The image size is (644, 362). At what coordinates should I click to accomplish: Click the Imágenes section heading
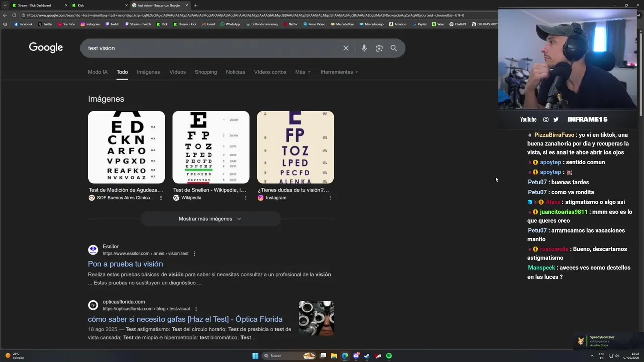(x=106, y=99)
